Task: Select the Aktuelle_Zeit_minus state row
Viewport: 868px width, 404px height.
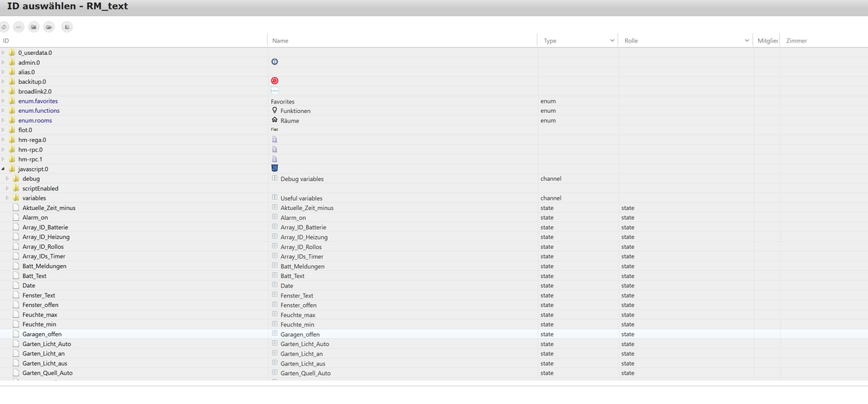Action: pos(434,208)
